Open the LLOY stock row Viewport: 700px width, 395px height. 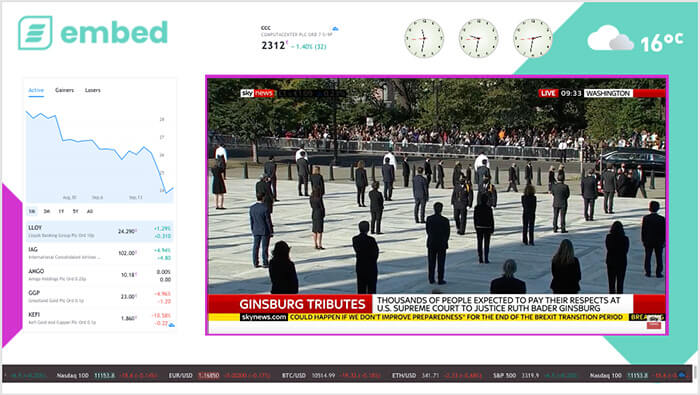coord(100,231)
